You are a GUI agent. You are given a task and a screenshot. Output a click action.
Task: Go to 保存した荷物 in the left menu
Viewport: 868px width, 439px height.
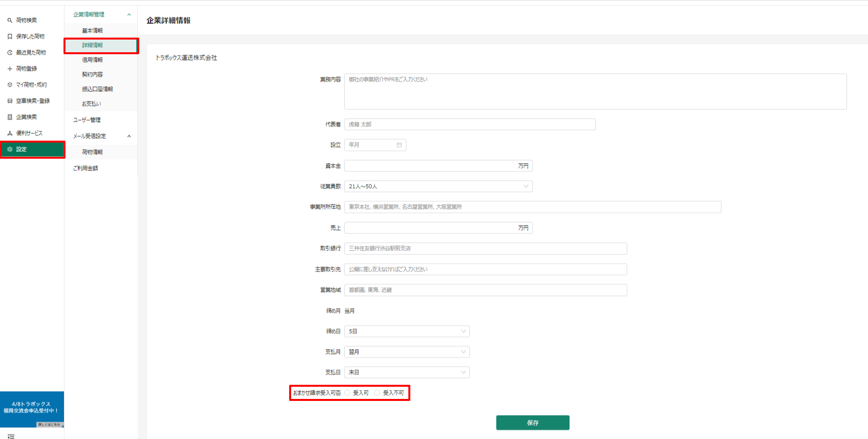click(30, 37)
